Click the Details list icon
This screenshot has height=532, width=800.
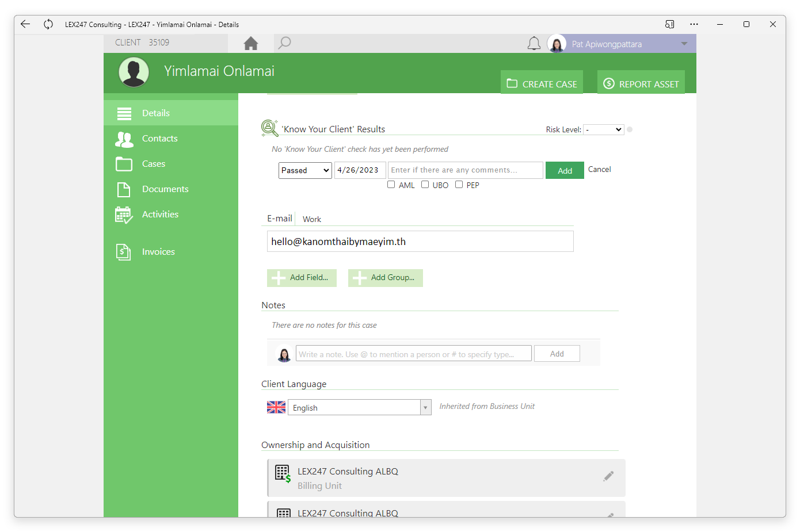tap(124, 113)
